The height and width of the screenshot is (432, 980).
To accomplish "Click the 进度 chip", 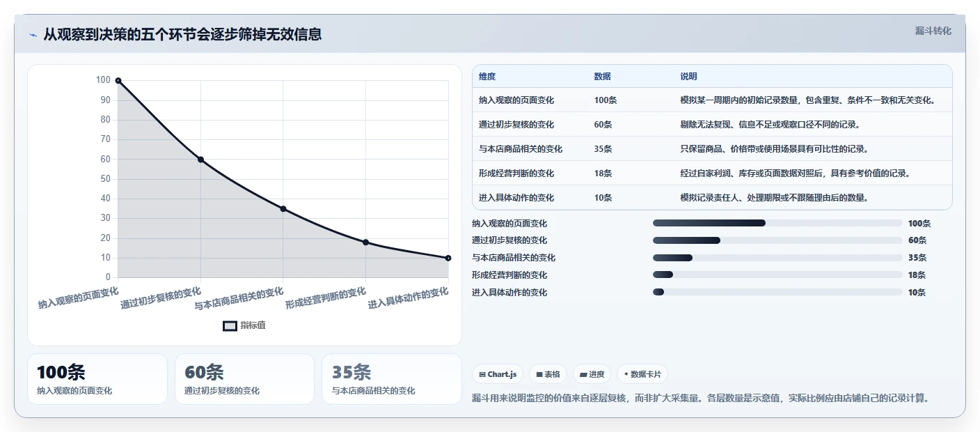I will [x=592, y=374].
